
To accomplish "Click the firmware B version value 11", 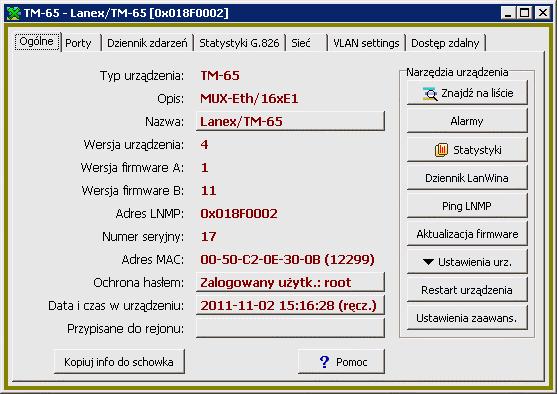I will pos(209,191).
